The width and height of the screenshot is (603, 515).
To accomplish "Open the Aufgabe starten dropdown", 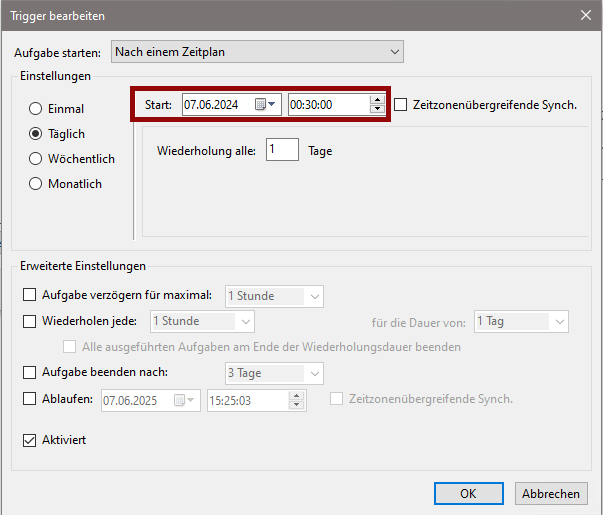I will coord(257,52).
